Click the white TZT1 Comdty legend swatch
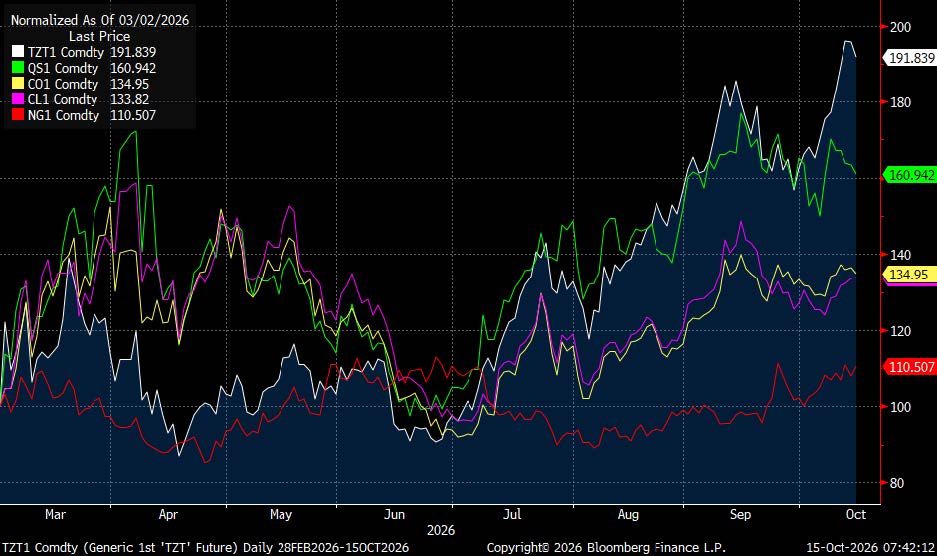The width and height of the screenshot is (937, 556). pyautogui.click(x=18, y=52)
